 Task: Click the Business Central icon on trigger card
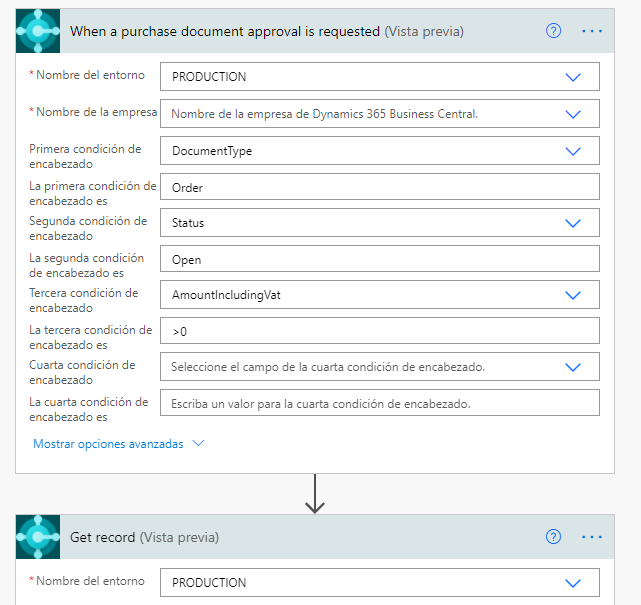pos(39,30)
